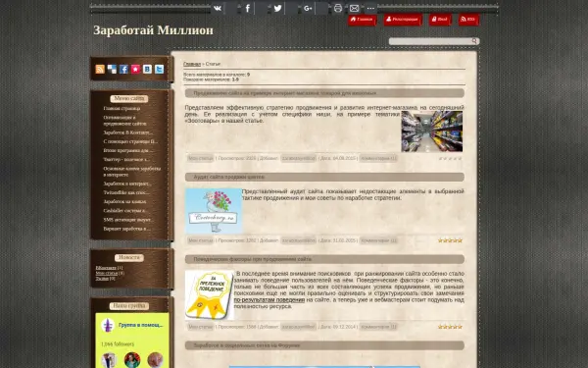Share on Twitter from the top bar
This screenshot has width=588, height=368.
tap(277, 8)
